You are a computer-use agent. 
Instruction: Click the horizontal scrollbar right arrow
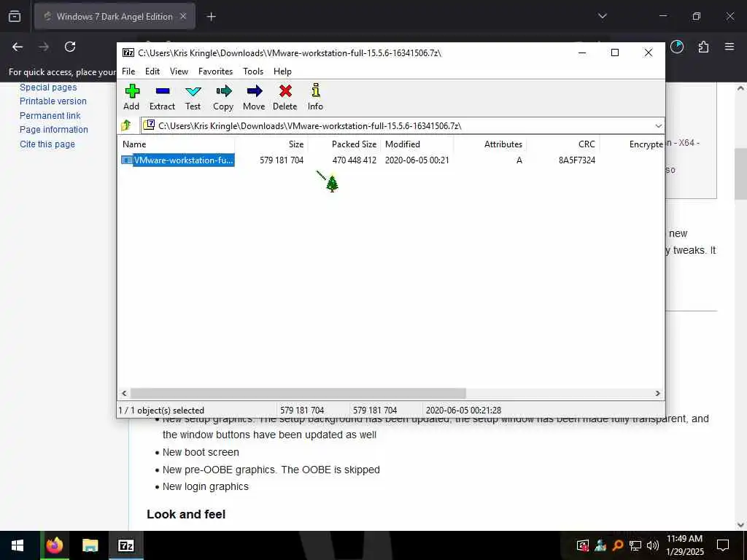pyautogui.click(x=657, y=393)
